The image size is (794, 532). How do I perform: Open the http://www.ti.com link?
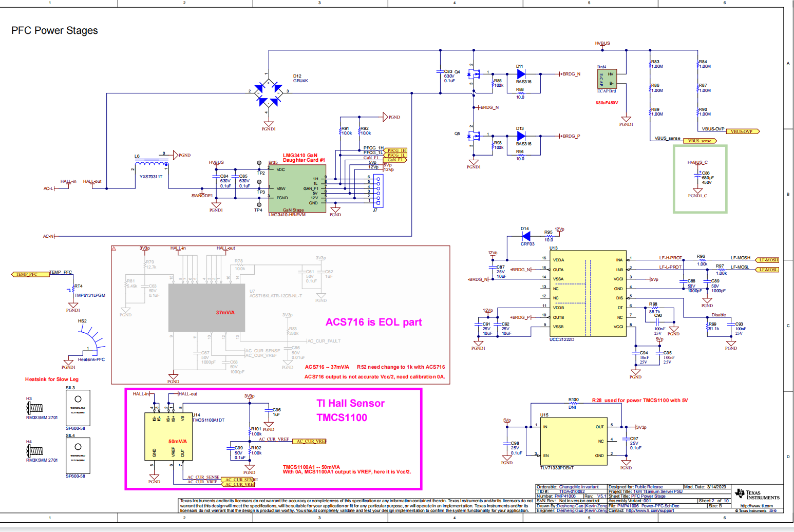coord(757,506)
